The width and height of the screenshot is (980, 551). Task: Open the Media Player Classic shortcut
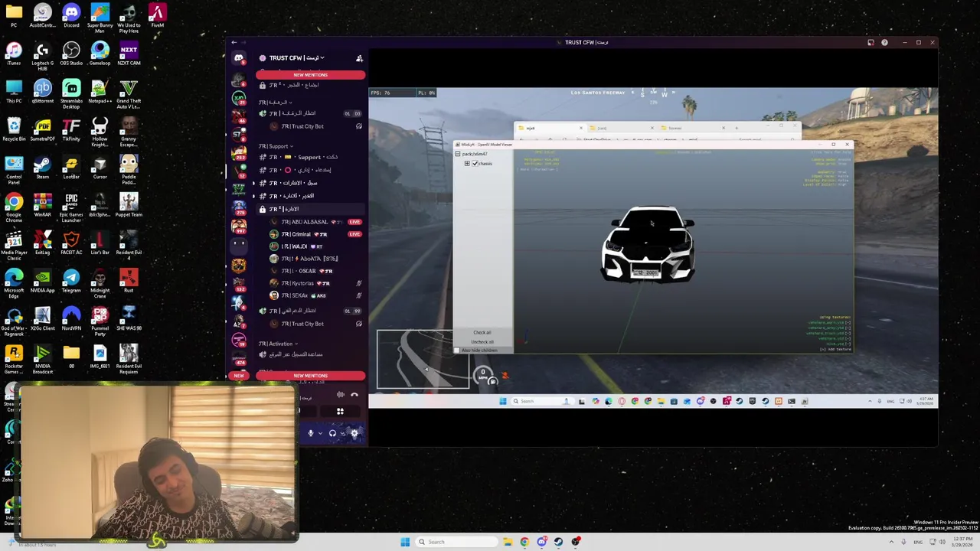14,245
